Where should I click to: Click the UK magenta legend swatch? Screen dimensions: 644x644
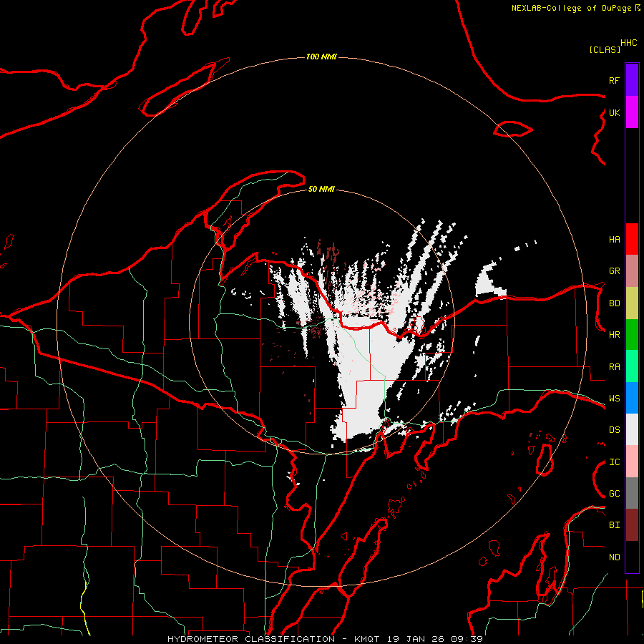[x=632, y=112]
